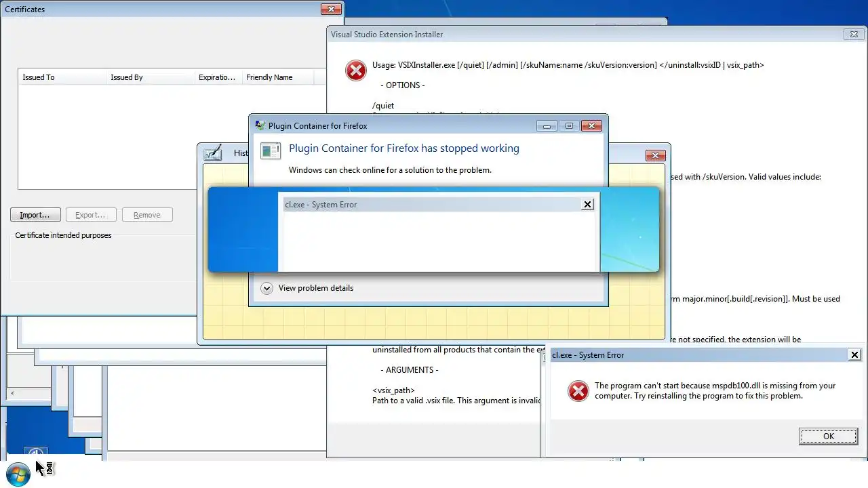Sort certificates by Issued By column
868x488 pixels.
150,77
